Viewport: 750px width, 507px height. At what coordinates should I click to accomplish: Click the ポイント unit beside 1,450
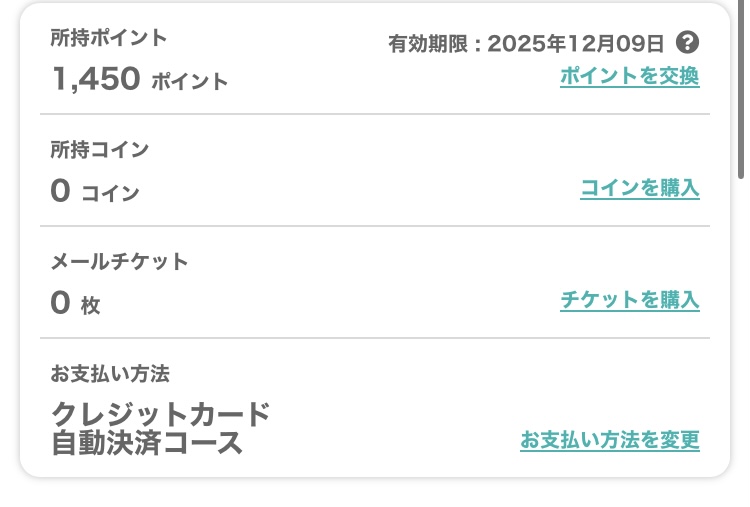[189, 82]
